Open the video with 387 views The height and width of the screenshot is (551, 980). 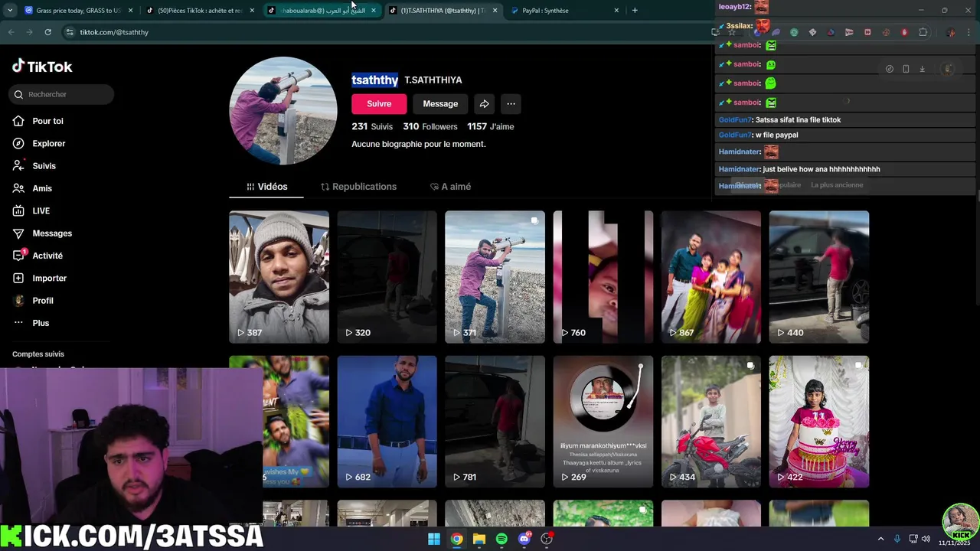[279, 277]
